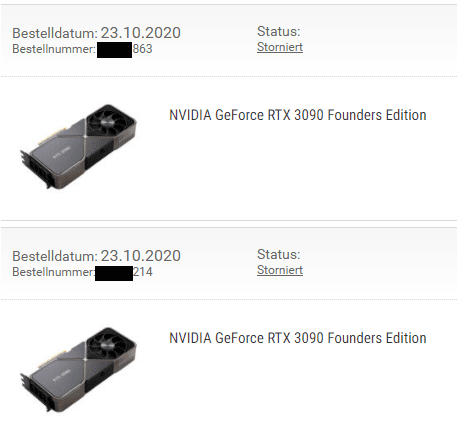
Task: Click RTX 3090 thumbnail in second order
Action: 78,370
